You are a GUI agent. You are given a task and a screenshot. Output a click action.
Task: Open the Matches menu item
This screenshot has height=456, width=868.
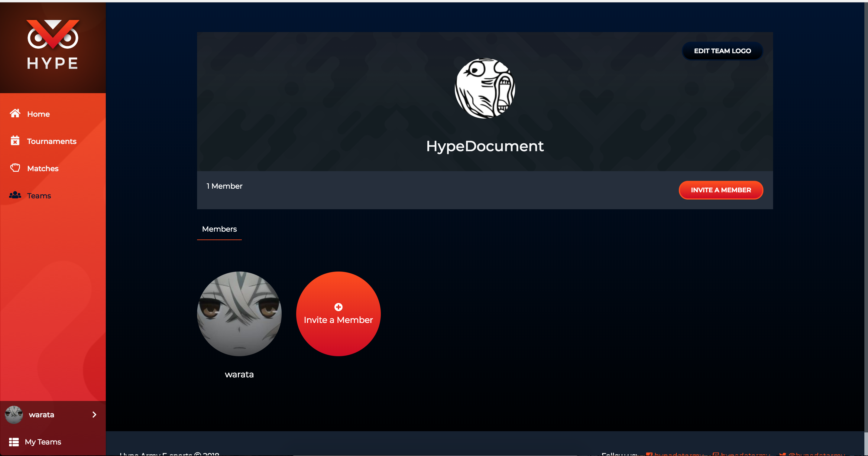[43, 168]
